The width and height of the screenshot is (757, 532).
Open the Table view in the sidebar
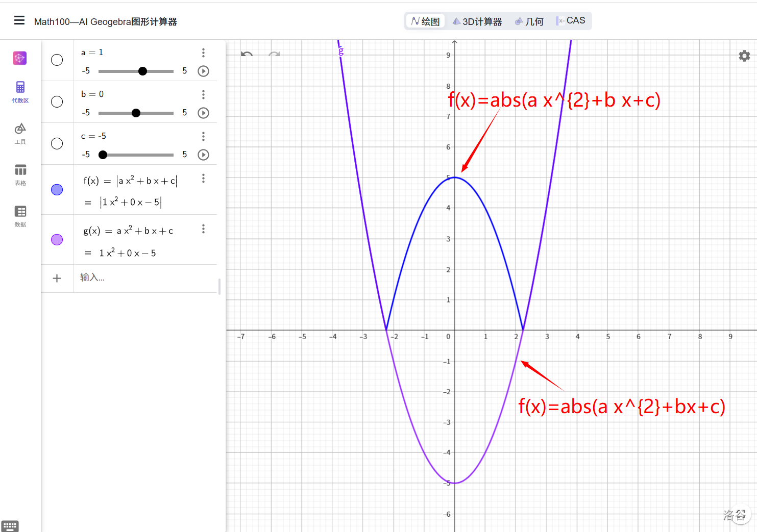point(20,174)
